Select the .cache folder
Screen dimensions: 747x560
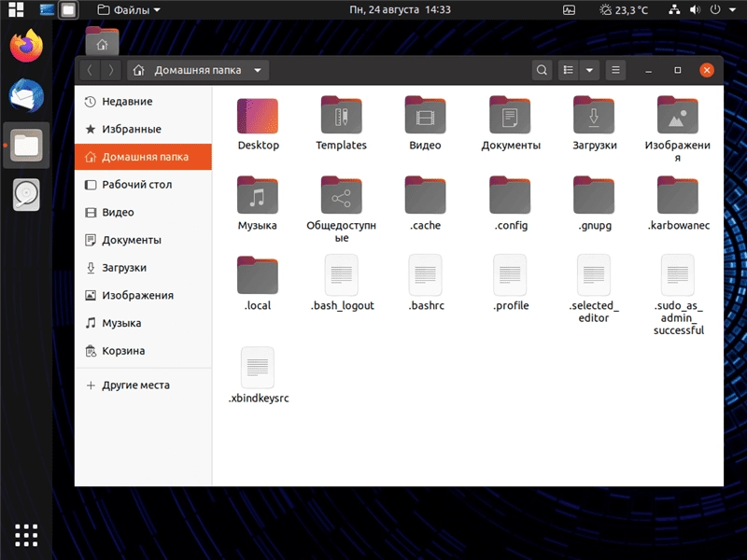click(x=425, y=195)
